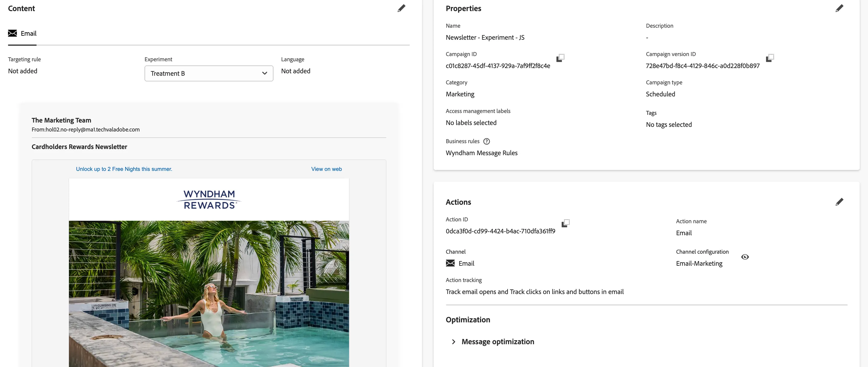Screen dimensions: 868x367
Task: Open the Experiment dropdown showing Treatment B
Action: pos(209,74)
